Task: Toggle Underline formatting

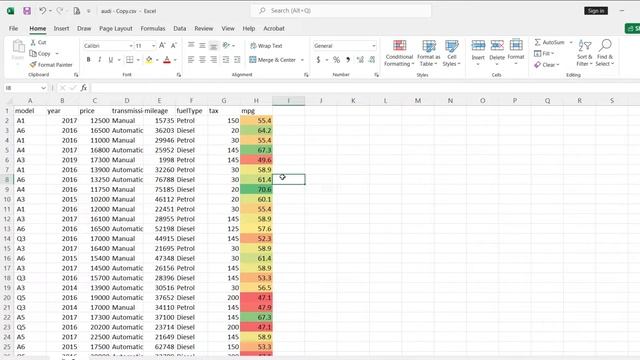Action: click(x=110, y=60)
